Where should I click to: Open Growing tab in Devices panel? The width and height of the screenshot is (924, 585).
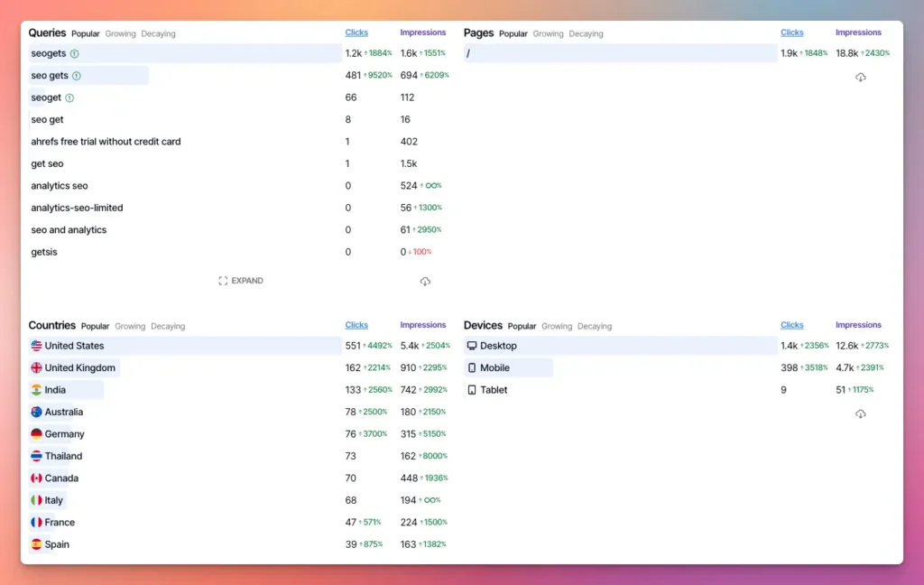pyautogui.click(x=557, y=327)
